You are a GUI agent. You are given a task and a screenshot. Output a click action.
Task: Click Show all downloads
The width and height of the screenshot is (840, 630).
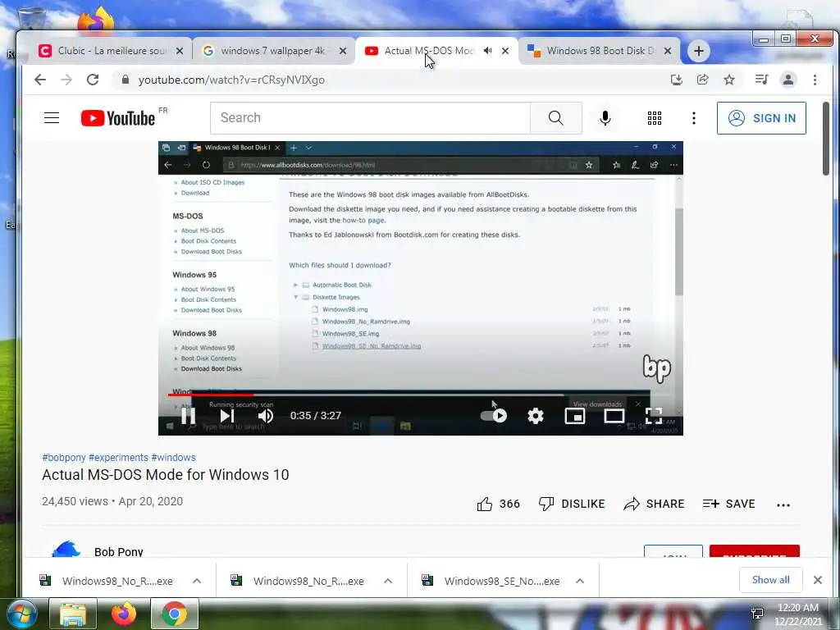tap(770, 580)
